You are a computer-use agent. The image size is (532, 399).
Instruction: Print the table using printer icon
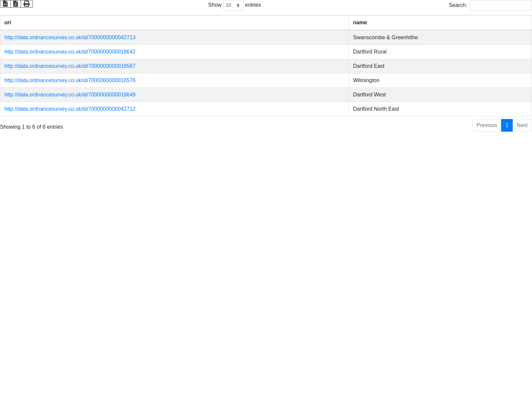[x=27, y=4]
